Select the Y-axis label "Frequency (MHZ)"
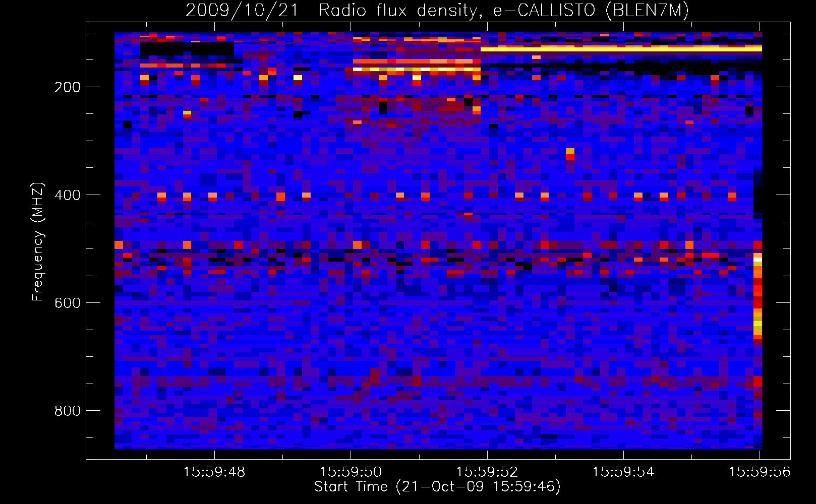This screenshot has width=816, height=504. point(38,241)
